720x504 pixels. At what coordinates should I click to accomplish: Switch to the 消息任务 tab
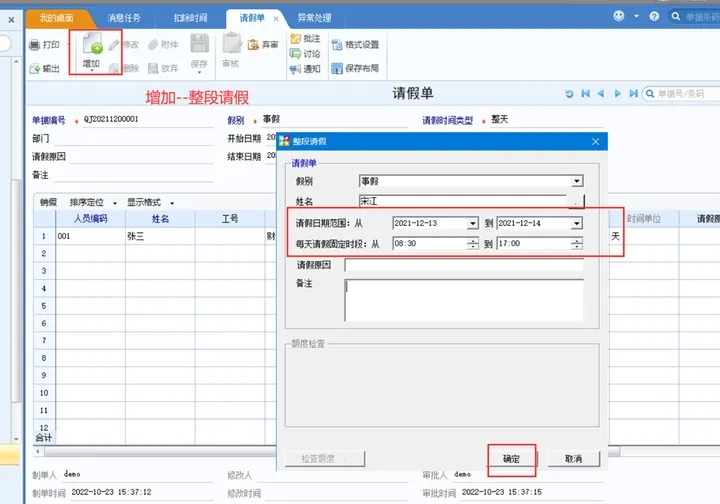tap(124, 18)
